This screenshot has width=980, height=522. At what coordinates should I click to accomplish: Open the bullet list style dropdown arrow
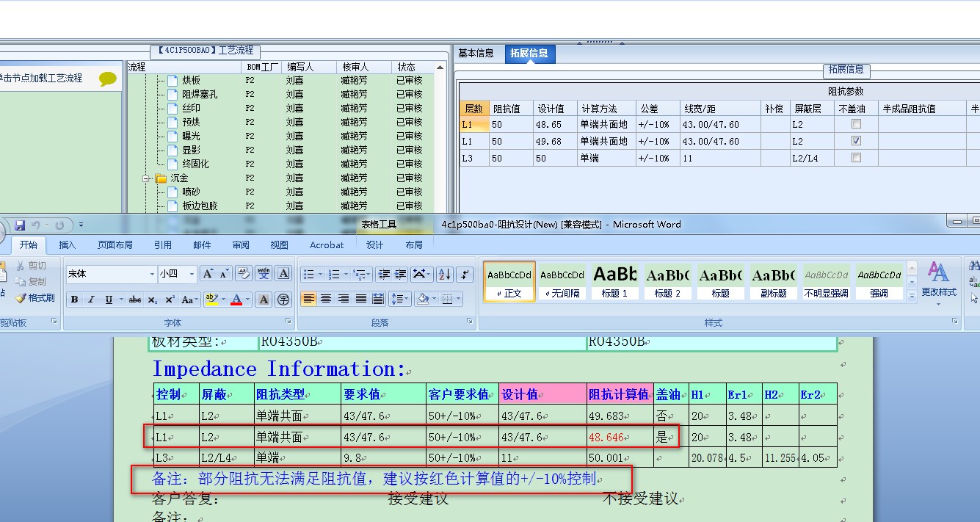[320, 274]
